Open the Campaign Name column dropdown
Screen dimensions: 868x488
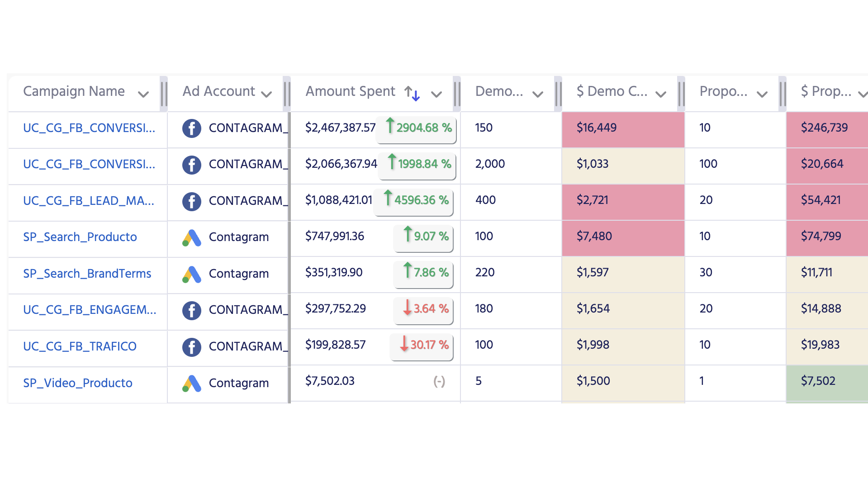point(143,94)
